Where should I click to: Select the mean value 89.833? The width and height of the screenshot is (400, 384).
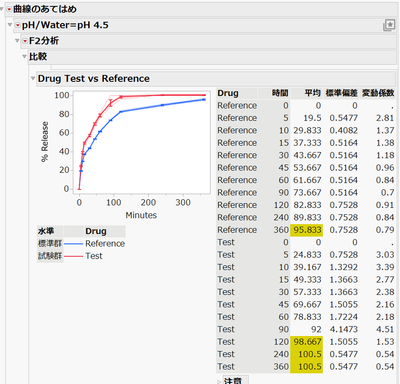pyautogui.click(x=307, y=217)
